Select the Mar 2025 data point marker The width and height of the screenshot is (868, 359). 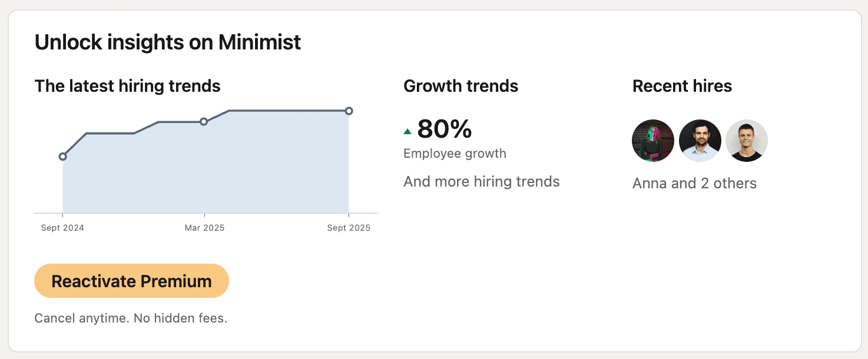click(x=204, y=121)
